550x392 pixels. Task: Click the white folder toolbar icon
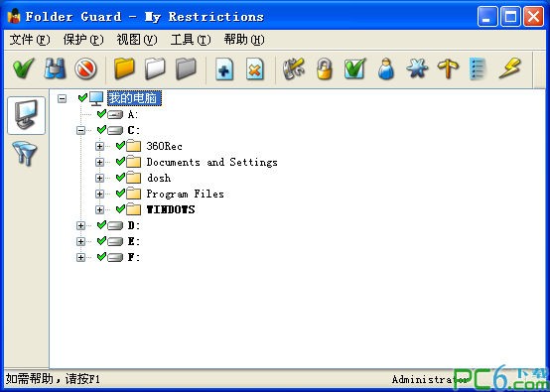155,68
